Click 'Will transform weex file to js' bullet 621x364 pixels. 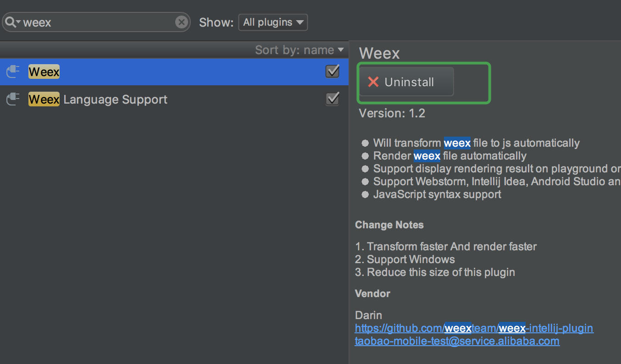pyautogui.click(x=477, y=143)
